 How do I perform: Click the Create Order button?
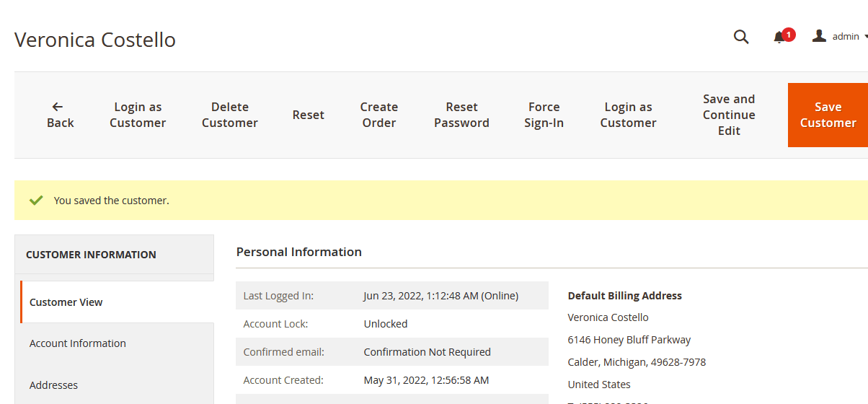pos(379,115)
